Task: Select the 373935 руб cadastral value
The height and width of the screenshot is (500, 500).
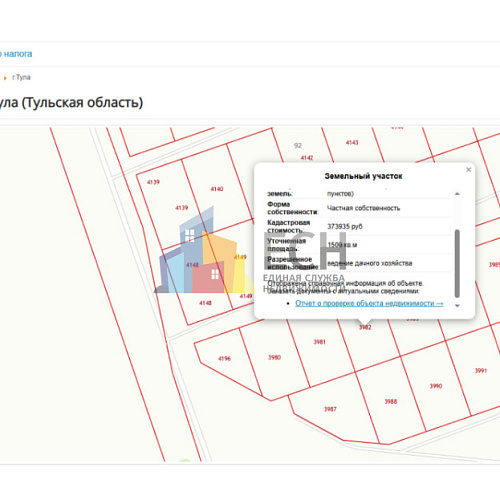Action: coord(345,227)
